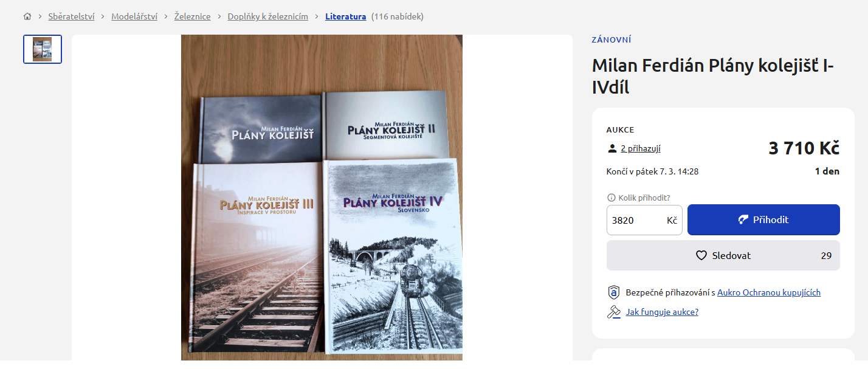Navigate to Železnice breadcrumb
This screenshot has width=868, height=369.
pyautogui.click(x=192, y=16)
